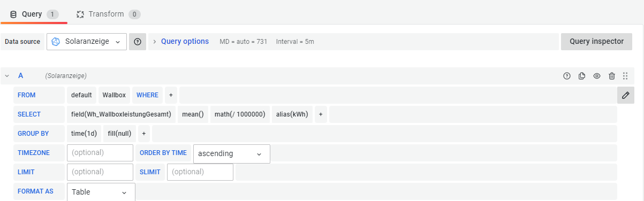Focus the TIMEZONE optional input field
The height and width of the screenshot is (201, 644).
pyautogui.click(x=100, y=153)
